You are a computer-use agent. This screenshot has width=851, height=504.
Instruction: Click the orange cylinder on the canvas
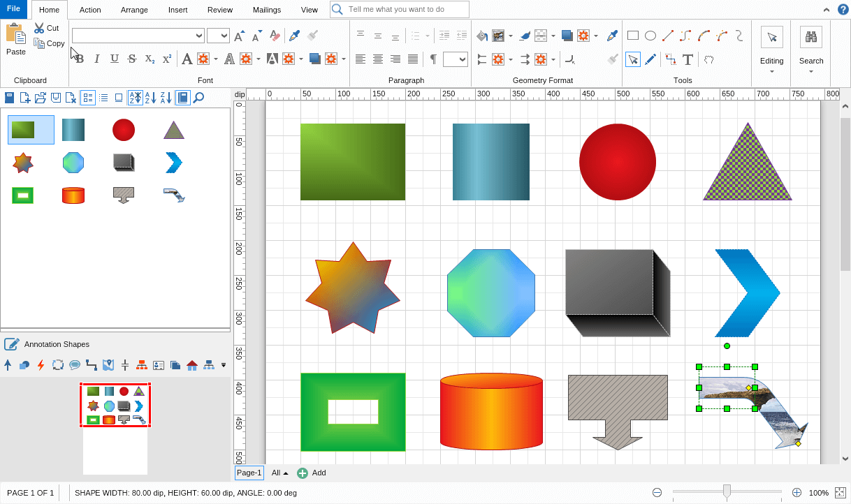coord(491,411)
